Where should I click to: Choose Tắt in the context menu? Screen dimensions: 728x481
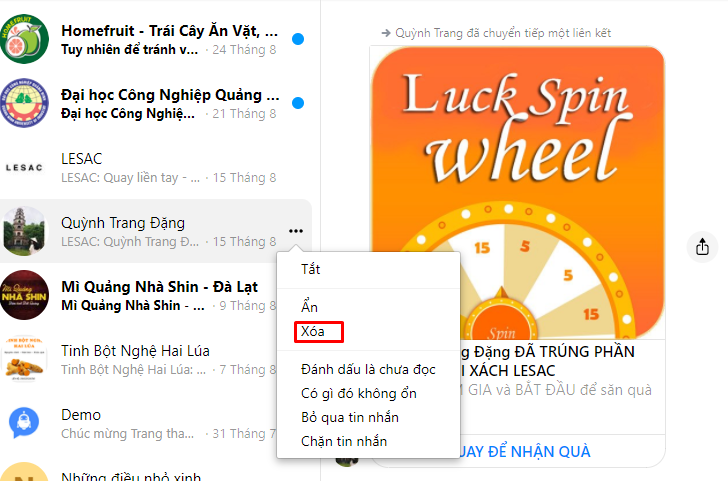[x=311, y=269]
